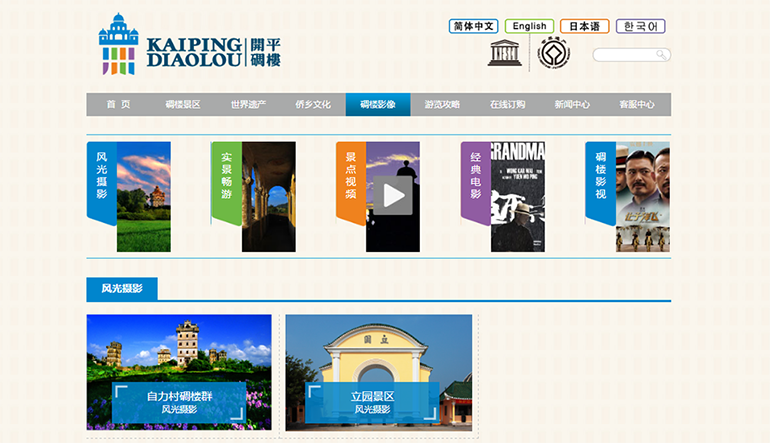Select the highlighted 碉楼影像 menu item
The width and height of the screenshot is (770, 443).
(x=378, y=104)
